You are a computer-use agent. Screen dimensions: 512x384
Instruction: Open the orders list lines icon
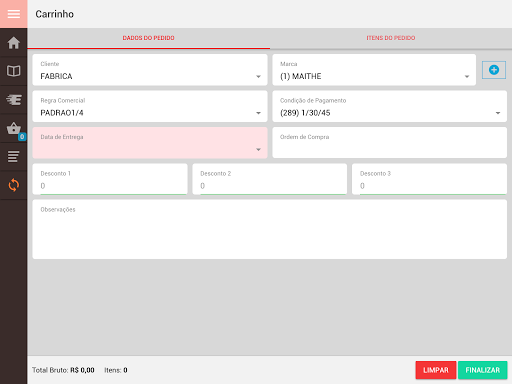coord(14,157)
